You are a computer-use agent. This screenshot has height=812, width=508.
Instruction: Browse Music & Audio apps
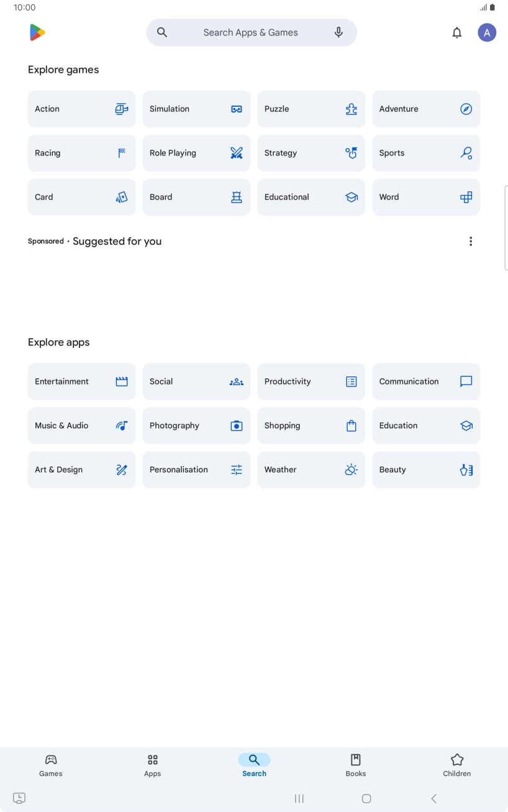pos(81,426)
